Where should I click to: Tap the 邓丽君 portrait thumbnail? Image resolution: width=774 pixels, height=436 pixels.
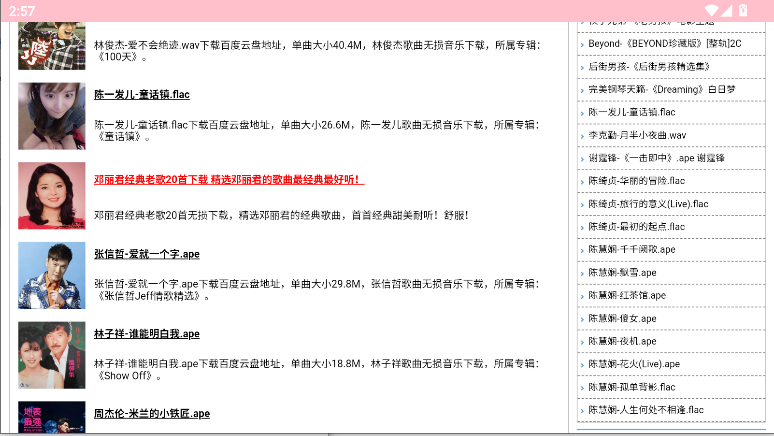pyautogui.click(x=52, y=195)
